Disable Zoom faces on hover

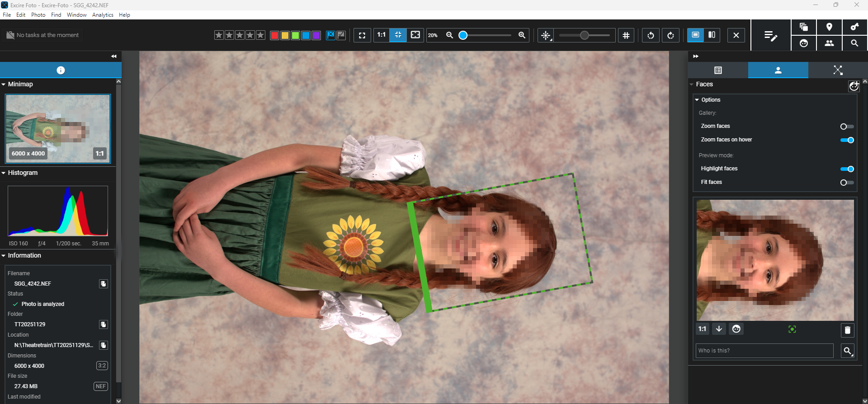847,140
